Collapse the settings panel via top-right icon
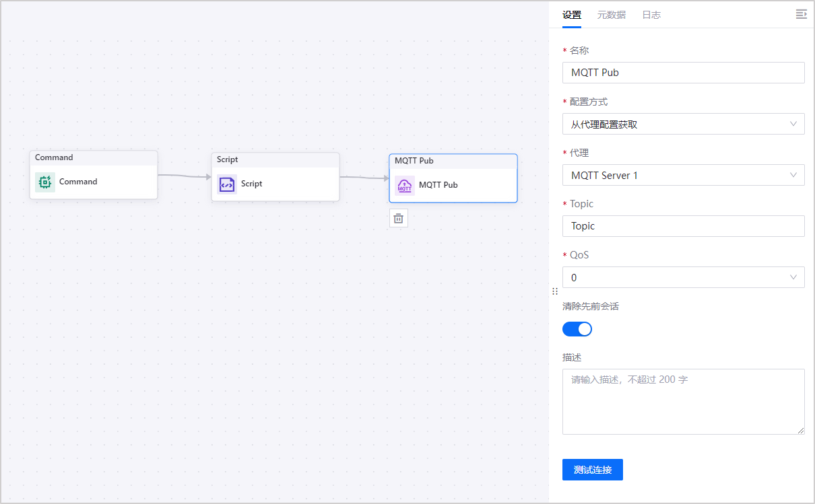Image resolution: width=815 pixels, height=504 pixels. pyautogui.click(x=801, y=14)
